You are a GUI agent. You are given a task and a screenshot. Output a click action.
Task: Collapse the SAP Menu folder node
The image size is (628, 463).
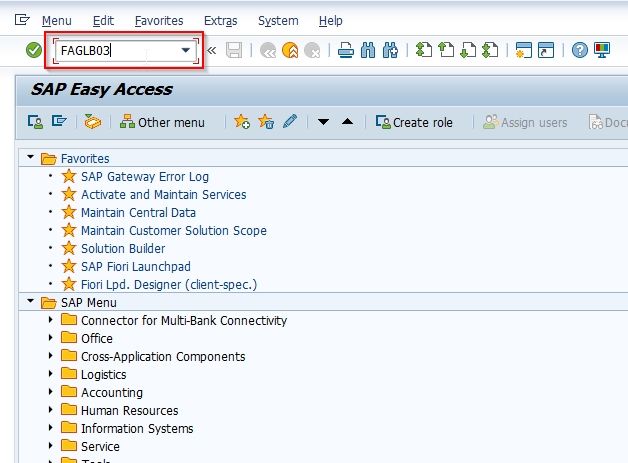[30, 301]
